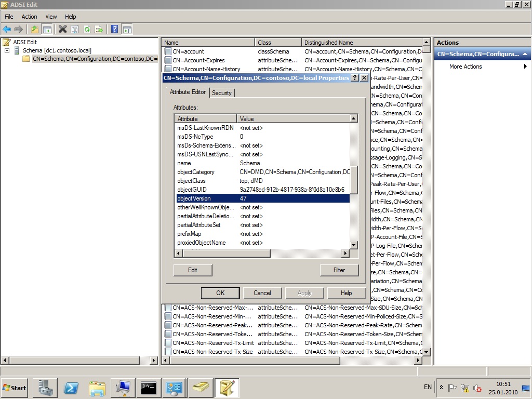Expand the More Actions submenu arrow

[x=525, y=66]
